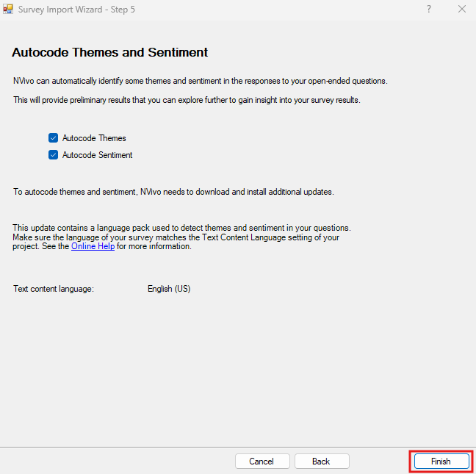Viewport: 476px width, 474px height.
Task: Click the English (US) language value
Action: 169,289
